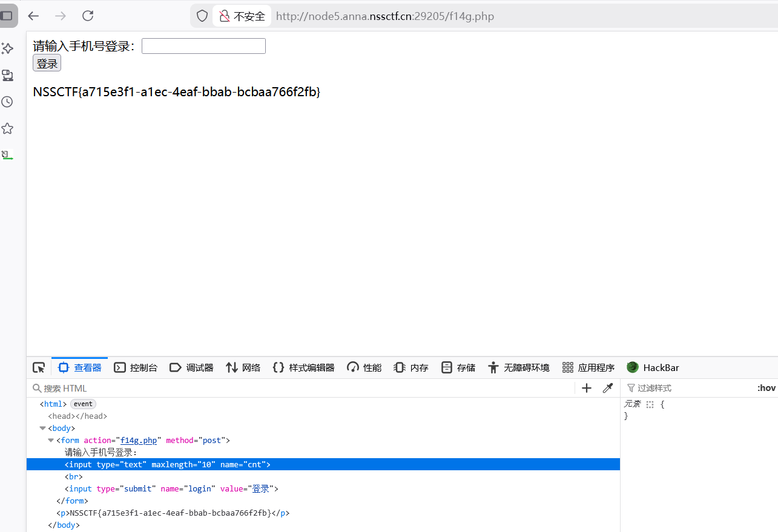Open the AI chatbot sidebar icon
The width and height of the screenshot is (778, 532).
pyautogui.click(x=7, y=48)
